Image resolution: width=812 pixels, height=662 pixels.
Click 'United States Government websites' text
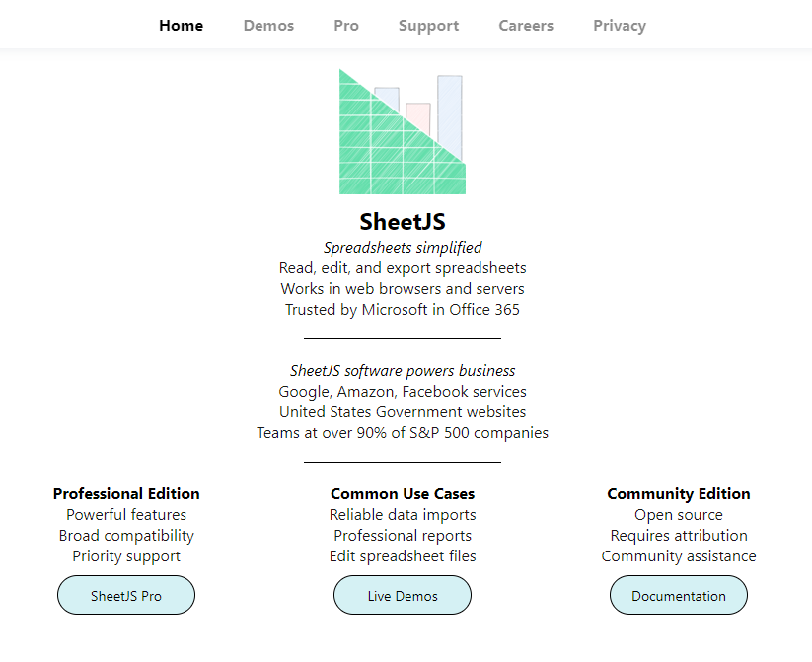[403, 411]
